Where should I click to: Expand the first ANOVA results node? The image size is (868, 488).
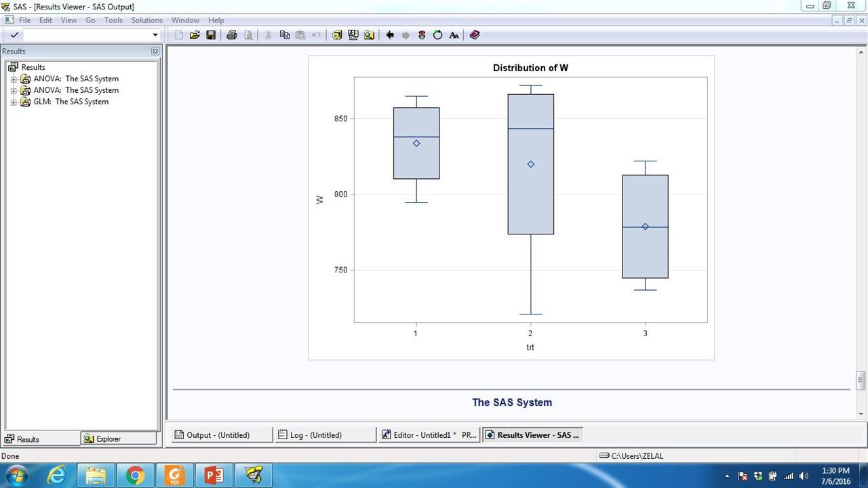pyautogui.click(x=14, y=79)
